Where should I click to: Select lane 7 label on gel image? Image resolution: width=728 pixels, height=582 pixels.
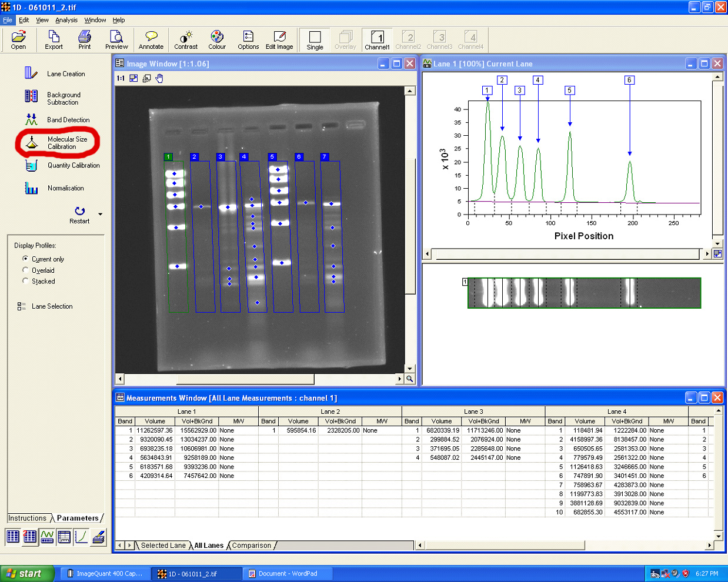[324, 157]
